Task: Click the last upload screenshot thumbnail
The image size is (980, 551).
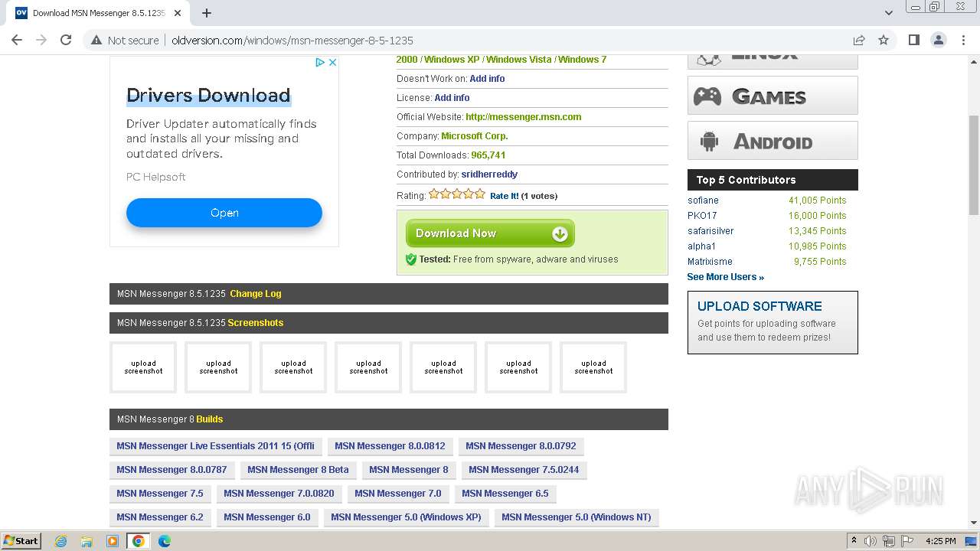Action: click(593, 367)
